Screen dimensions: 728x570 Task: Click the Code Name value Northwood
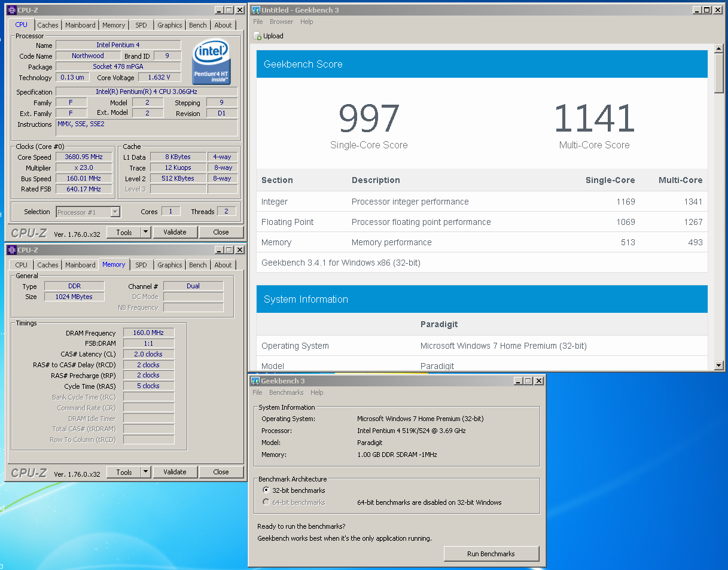click(88, 56)
